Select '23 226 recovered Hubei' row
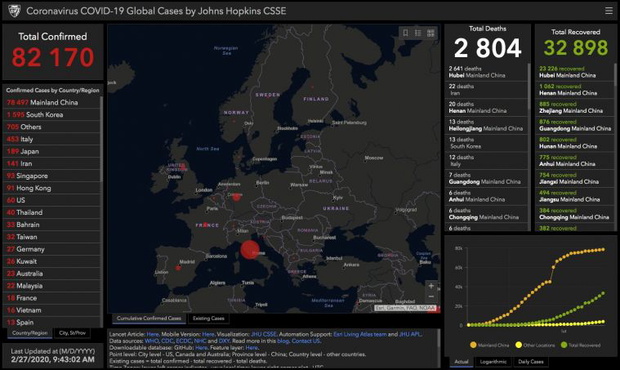620x370 pixels. tap(575, 72)
